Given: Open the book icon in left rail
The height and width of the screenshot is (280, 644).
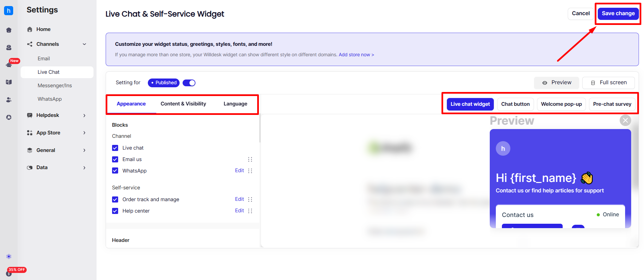Looking at the screenshot, I should pos(9,82).
